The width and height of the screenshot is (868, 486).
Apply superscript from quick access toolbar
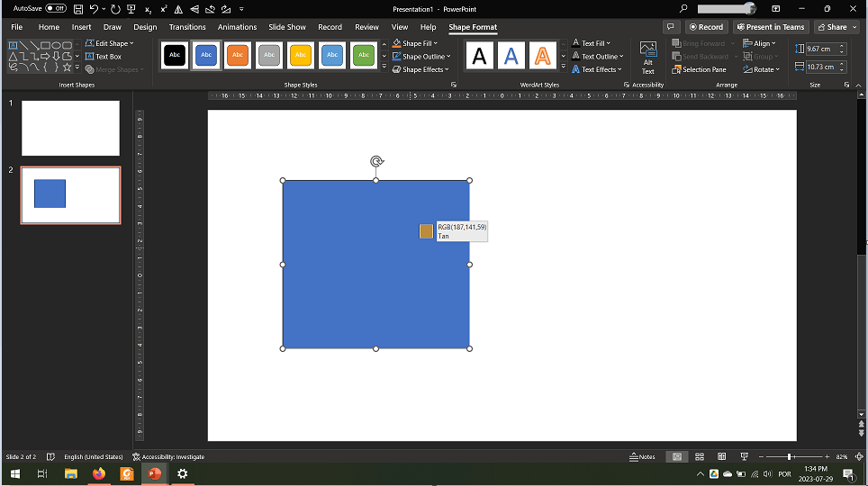(x=163, y=9)
